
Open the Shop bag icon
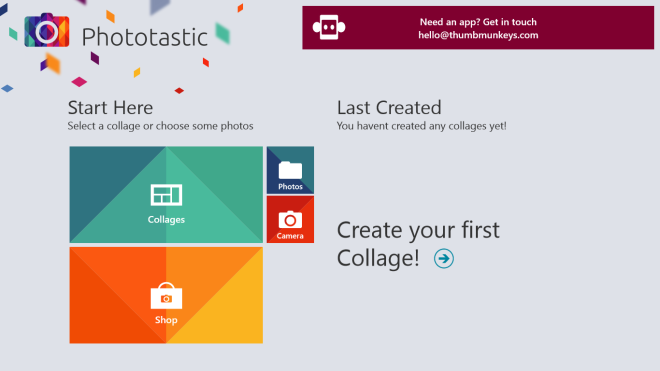166,296
